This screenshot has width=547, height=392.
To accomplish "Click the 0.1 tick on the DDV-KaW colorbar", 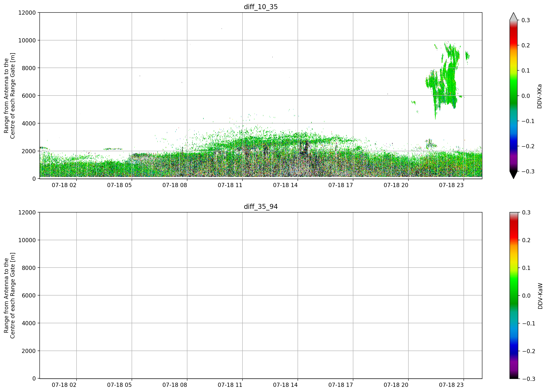I will click(x=526, y=268).
